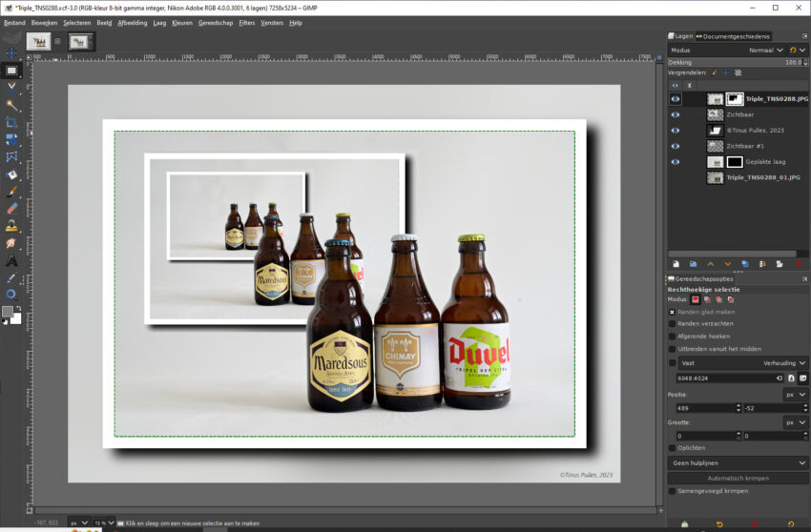This screenshot has width=811, height=532.
Task: Select the Free Select scissors tool
Action: 11,88
